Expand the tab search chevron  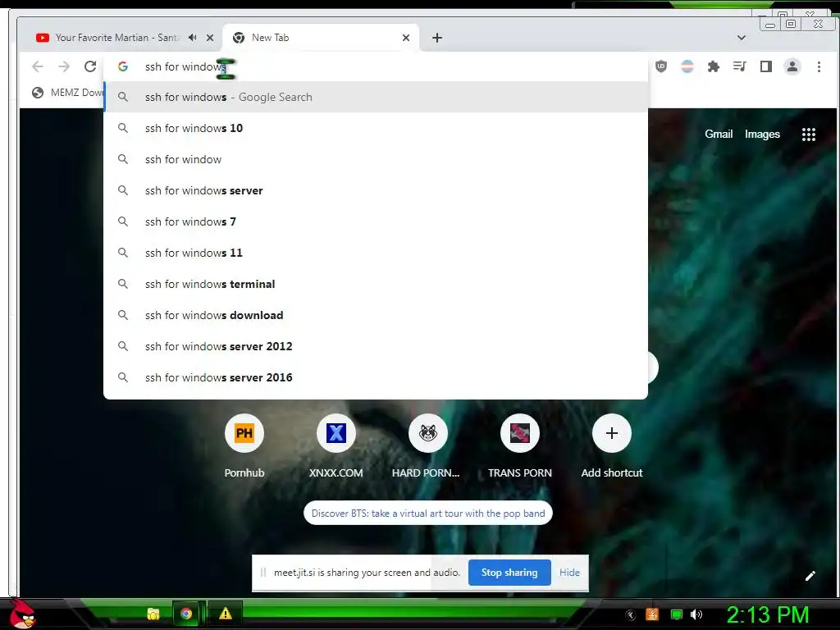tap(742, 38)
